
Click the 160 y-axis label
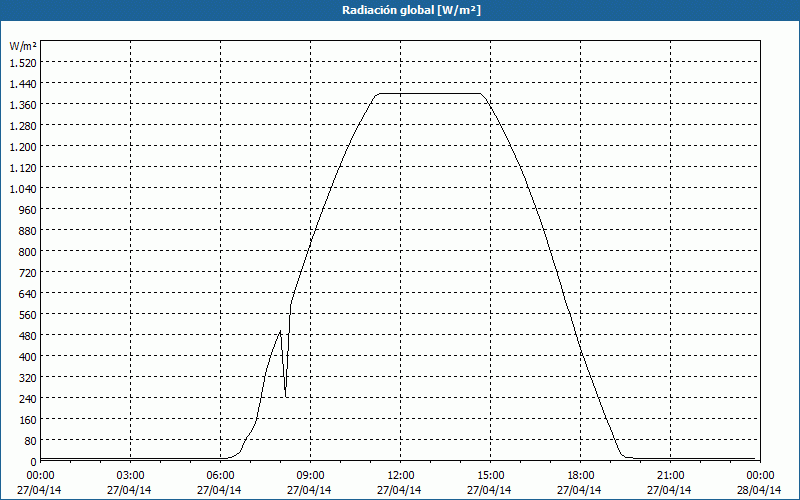(29, 420)
